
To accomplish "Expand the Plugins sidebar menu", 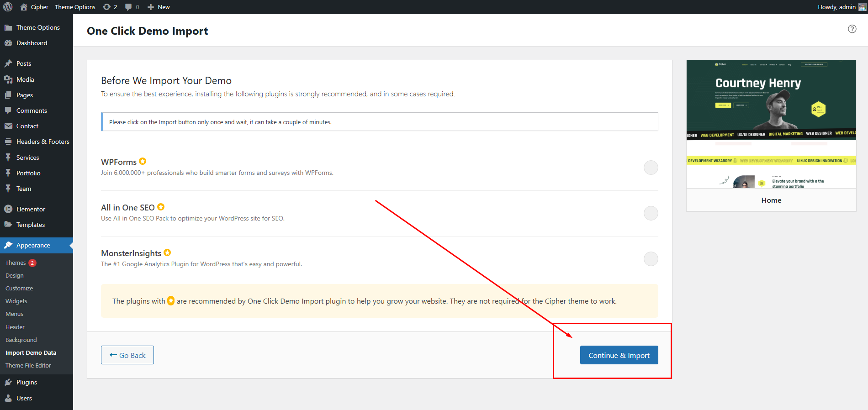I will [x=26, y=382].
